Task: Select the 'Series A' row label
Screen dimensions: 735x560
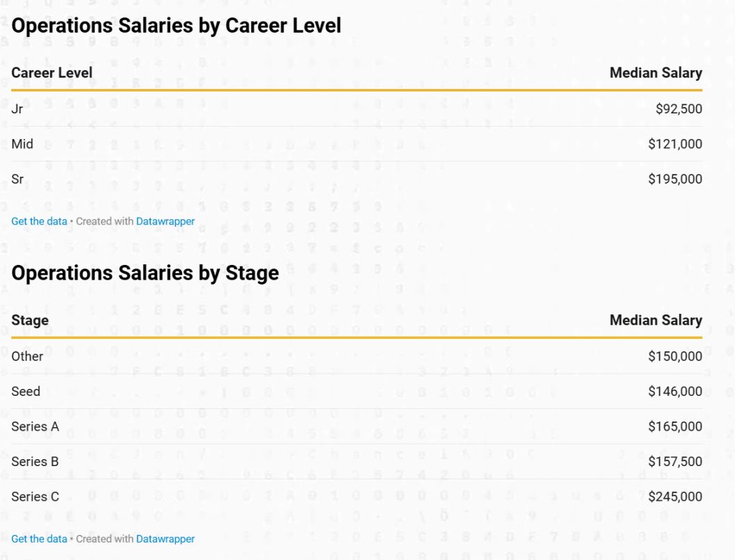Action: (x=35, y=426)
